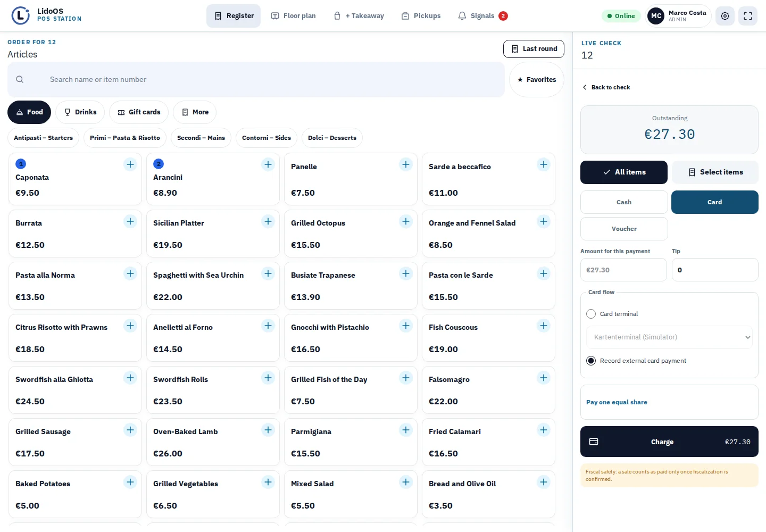Click the Amount for this payment field
This screenshot has width=766, height=532.
click(623, 270)
